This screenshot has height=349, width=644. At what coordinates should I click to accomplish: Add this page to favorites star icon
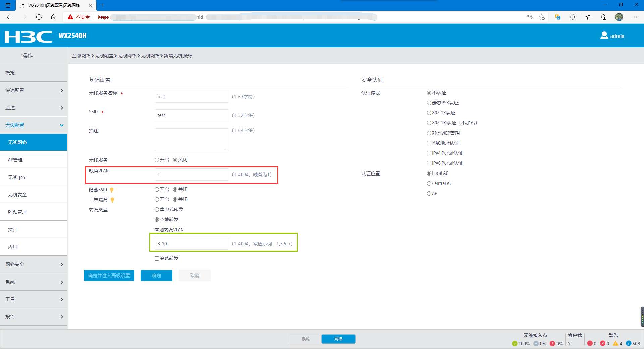pos(542,17)
